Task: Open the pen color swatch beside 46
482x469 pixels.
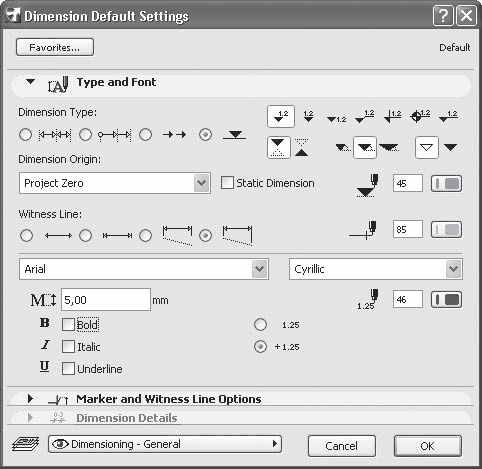Action: (x=447, y=300)
